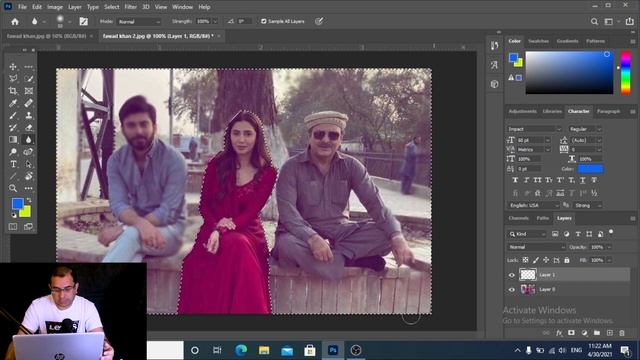The width and height of the screenshot is (640, 360).
Task: Open the Strength value dropdown
Action: click(x=215, y=22)
